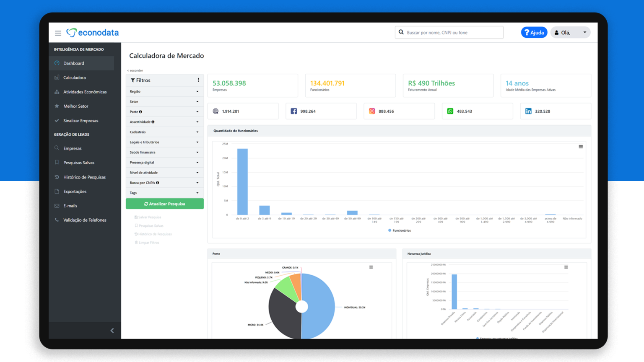The image size is (644, 362).
Task: Select the LinkedIn metric icon
Action: (528, 111)
